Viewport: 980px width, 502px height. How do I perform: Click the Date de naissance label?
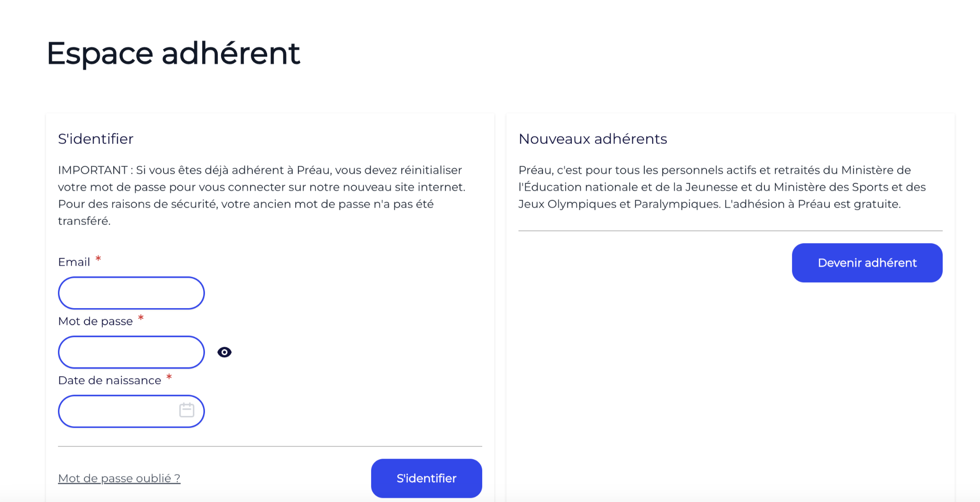[110, 380]
